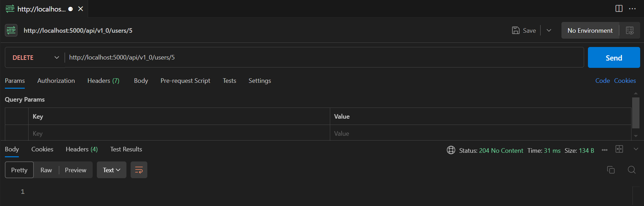Copy response using the copy icon
Screen dimensions: 644x206
[611, 170]
